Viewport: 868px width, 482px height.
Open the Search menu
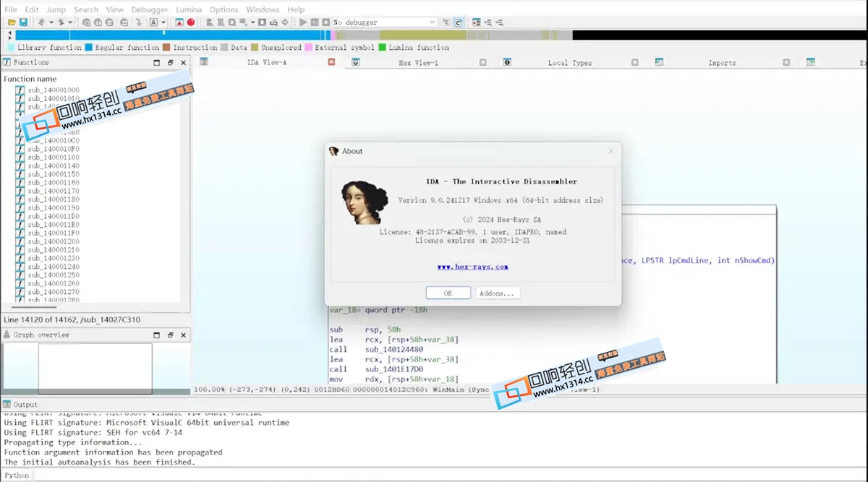[86, 9]
